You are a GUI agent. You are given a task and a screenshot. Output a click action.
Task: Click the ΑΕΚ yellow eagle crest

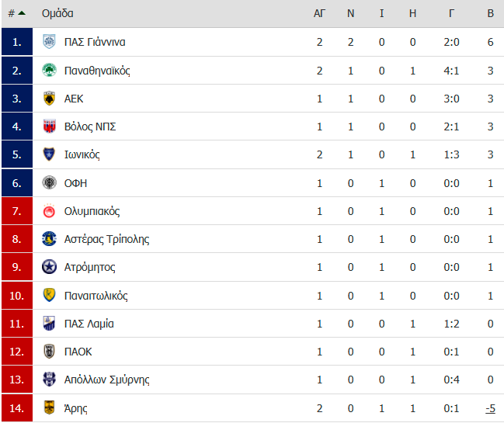49,99
